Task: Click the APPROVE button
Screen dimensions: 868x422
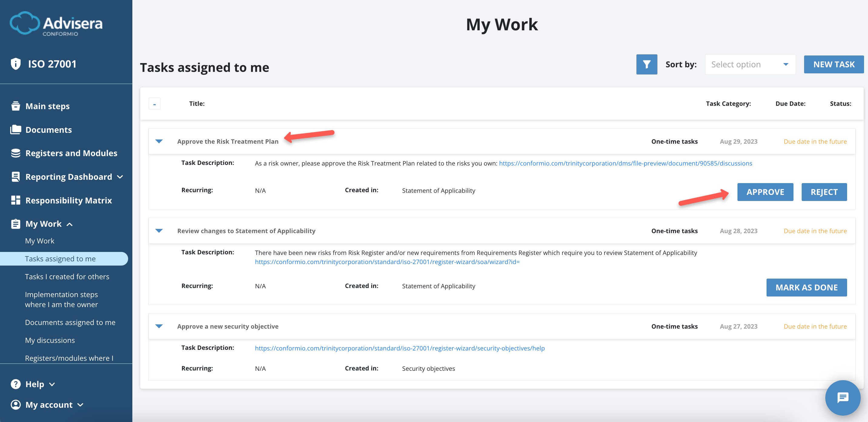Action: coord(765,192)
